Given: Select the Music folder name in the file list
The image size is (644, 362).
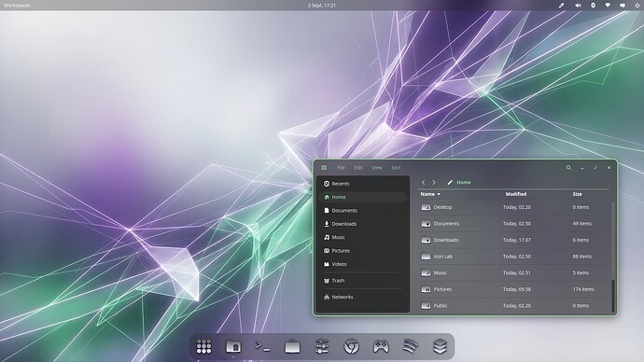Looking at the screenshot, I should click(x=441, y=273).
